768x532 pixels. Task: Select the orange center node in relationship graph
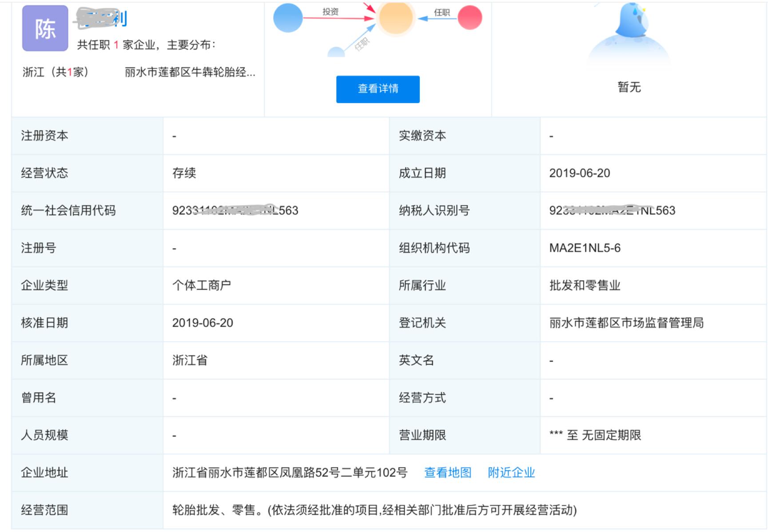click(394, 19)
